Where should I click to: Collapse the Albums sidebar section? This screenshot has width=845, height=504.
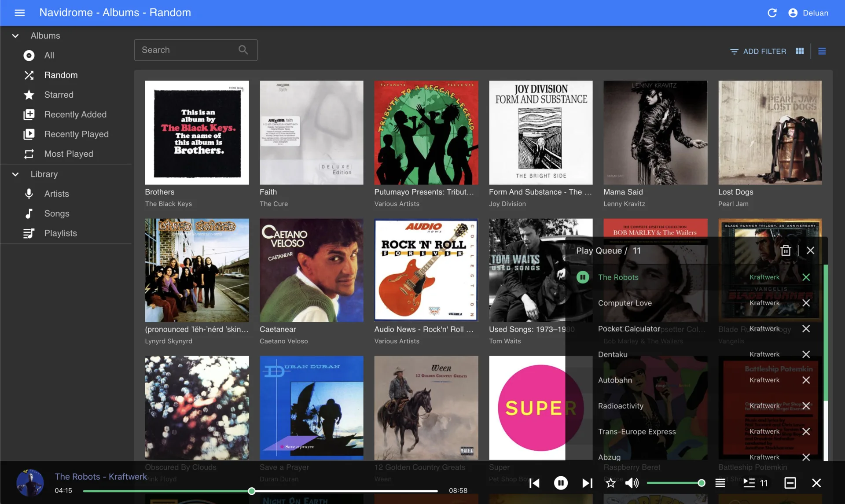click(15, 36)
